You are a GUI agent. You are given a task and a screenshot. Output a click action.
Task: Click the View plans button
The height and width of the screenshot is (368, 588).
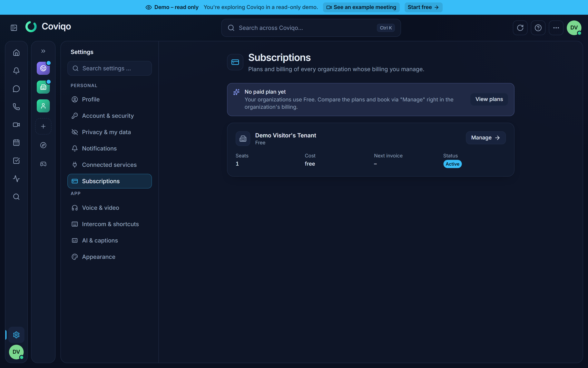click(x=489, y=99)
